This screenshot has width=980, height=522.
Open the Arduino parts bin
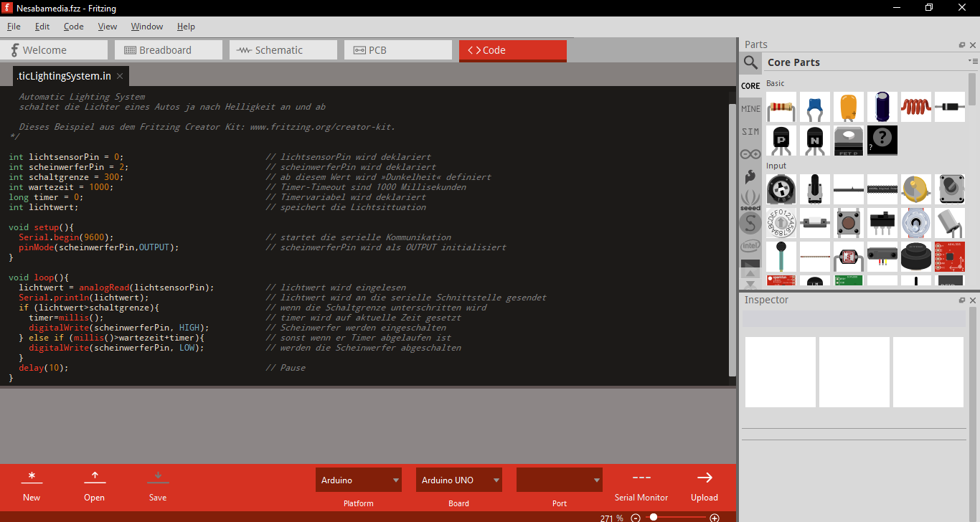tap(750, 154)
